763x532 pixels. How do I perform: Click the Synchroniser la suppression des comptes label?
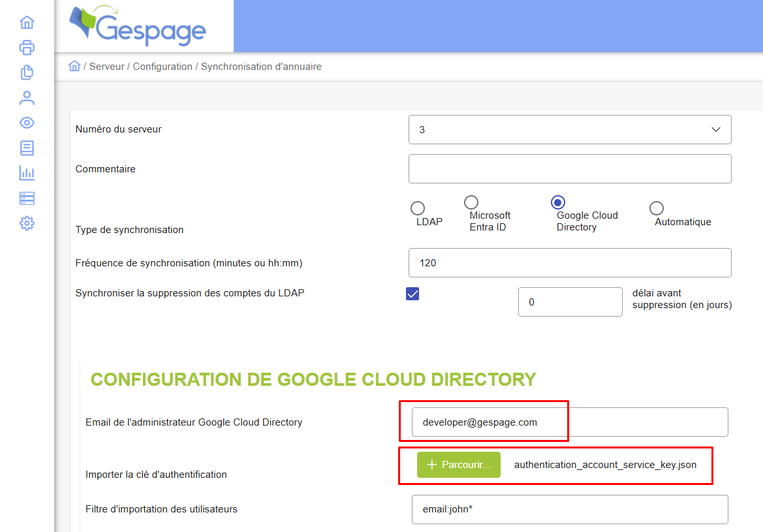(190, 293)
